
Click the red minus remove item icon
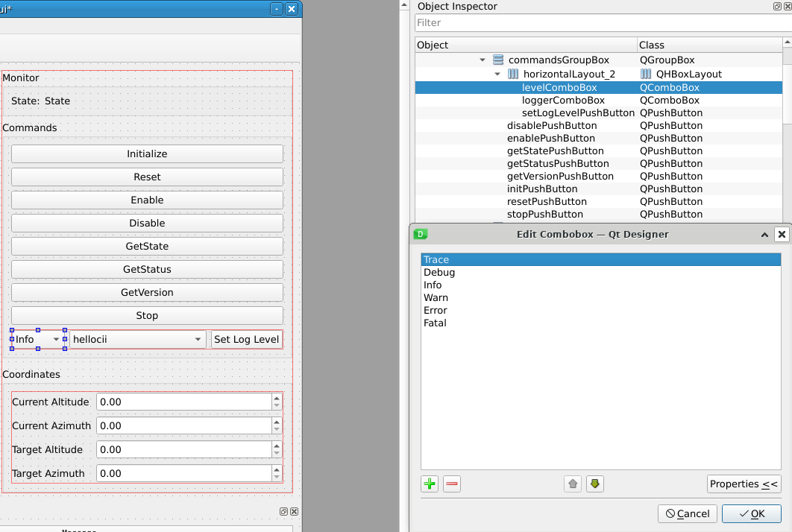(452, 484)
